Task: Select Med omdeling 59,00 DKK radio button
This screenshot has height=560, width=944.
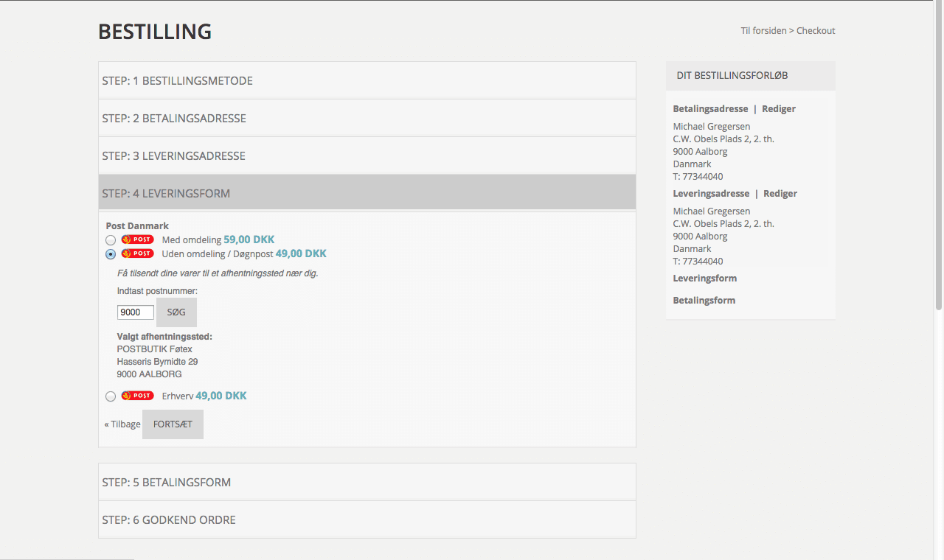Action: tap(111, 240)
